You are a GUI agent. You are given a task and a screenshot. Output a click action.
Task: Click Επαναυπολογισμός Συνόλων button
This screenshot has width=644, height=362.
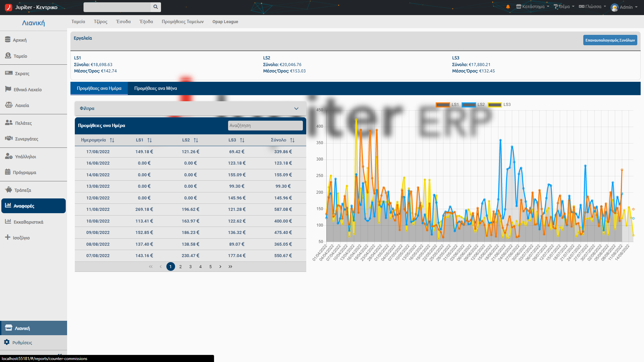tap(610, 40)
